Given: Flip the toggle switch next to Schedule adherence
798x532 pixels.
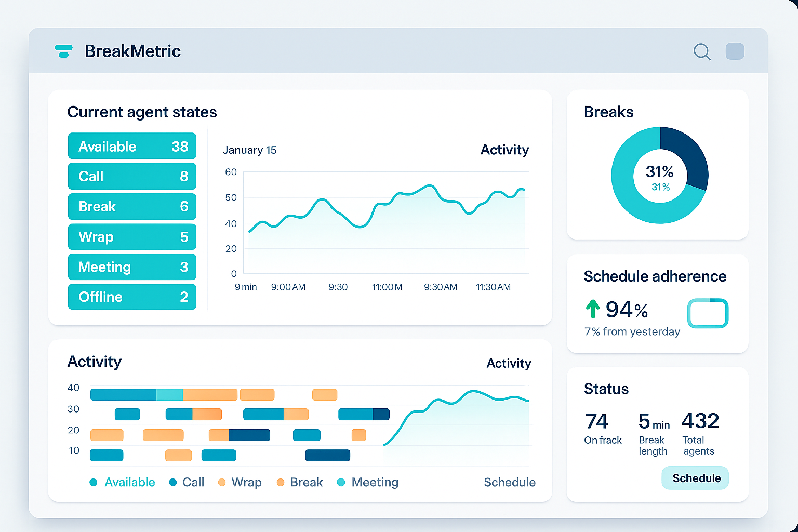Looking at the screenshot, I should [708, 313].
